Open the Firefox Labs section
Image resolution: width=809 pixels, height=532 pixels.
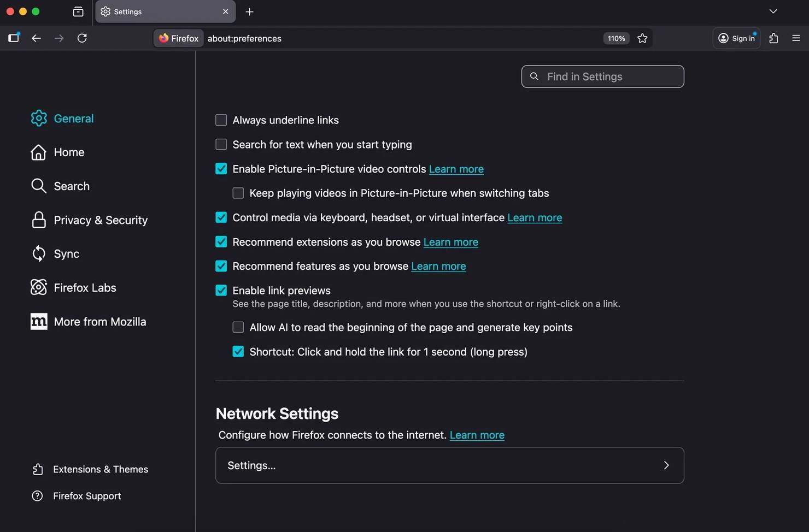click(85, 288)
